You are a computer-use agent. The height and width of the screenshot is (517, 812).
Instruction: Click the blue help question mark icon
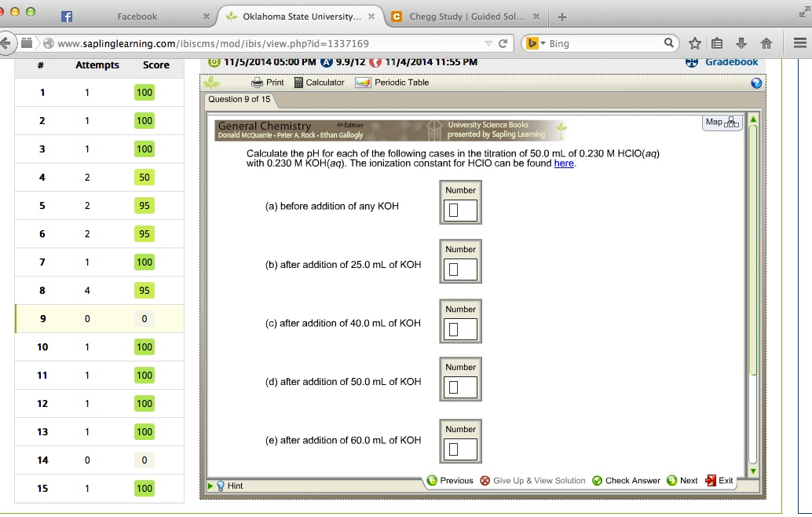pos(756,83)
